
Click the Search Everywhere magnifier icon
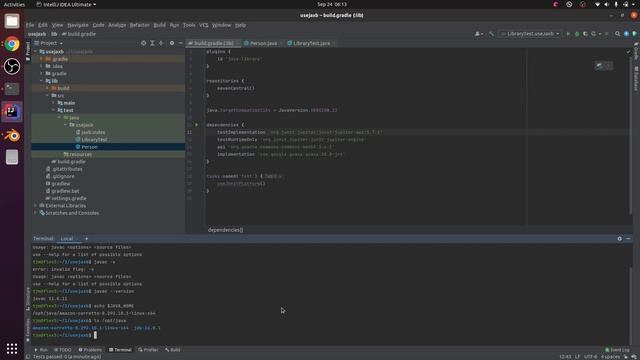point(618,34)
